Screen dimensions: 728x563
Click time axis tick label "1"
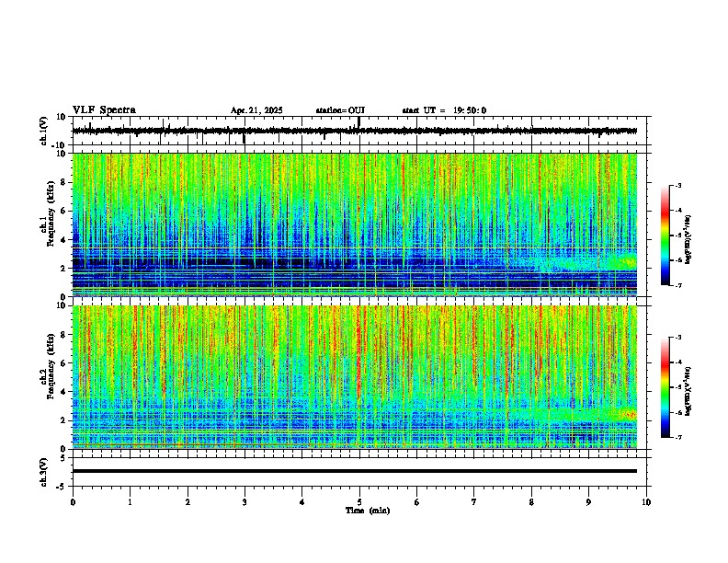click(130, 502)
